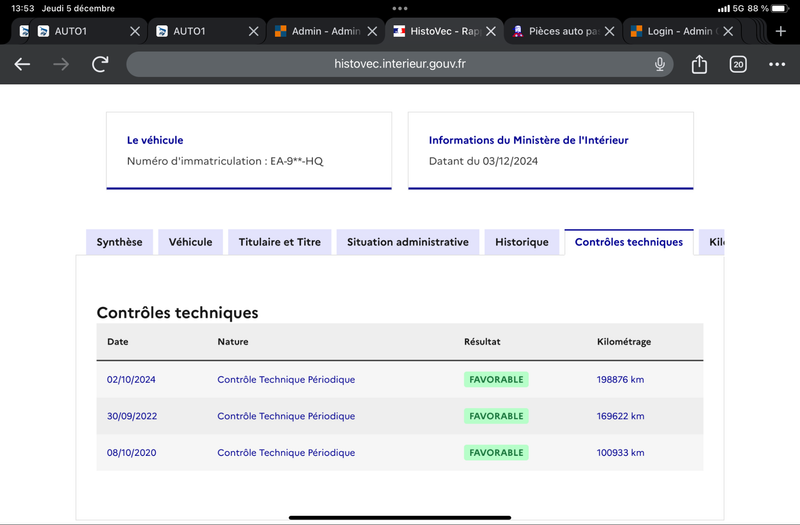This screenshot has height=525, width=800.
Task: Click the date 08/10/2020
Action: [131, 453]
